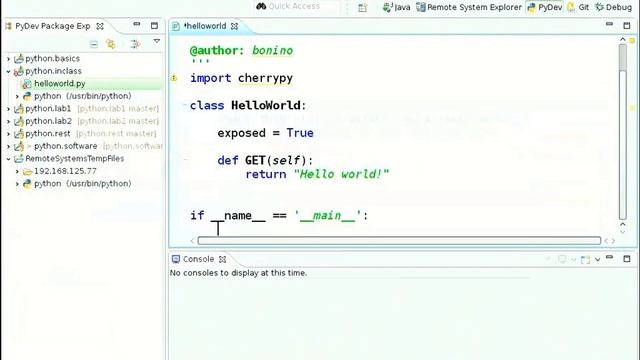640x360 pixels.
Task: Collapse the RemoteSystemsTempFiles project
Action: pos(8,159)
